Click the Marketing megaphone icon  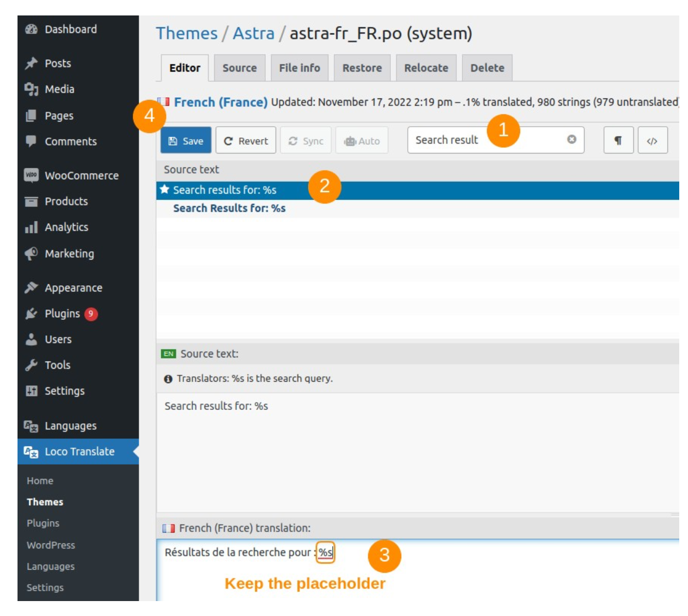(x=31, y=253)
